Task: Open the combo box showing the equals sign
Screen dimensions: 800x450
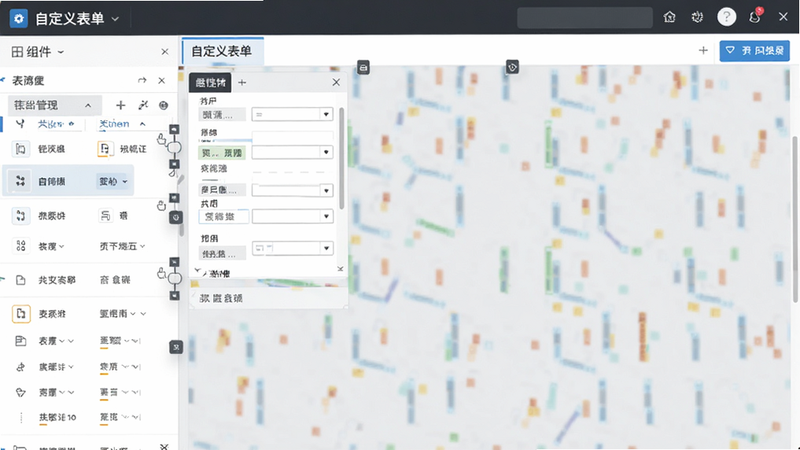Action: tap(292, 114)
